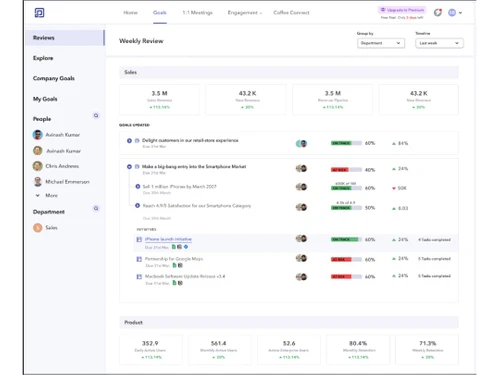Open the notifications icon in the header
Image resolution: width=500 pixels, height=375 pixels.
(x=438, y=13)
